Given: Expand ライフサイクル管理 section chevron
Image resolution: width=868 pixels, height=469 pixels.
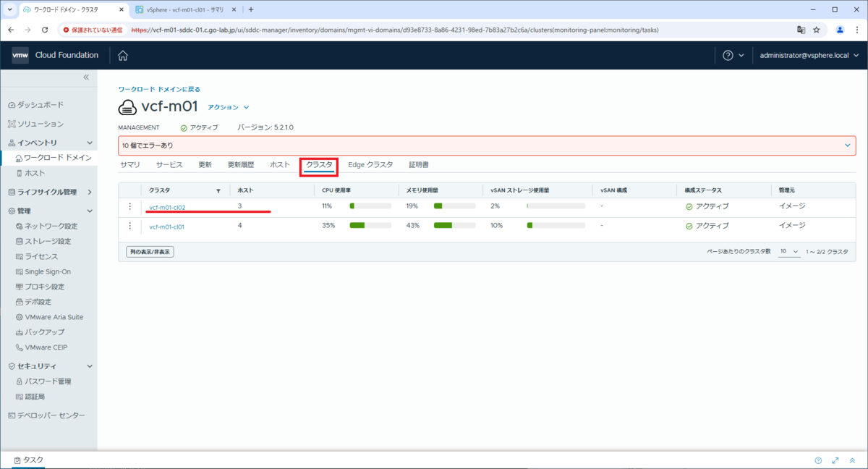Looking at the screenshot, I should click(90, 192).
